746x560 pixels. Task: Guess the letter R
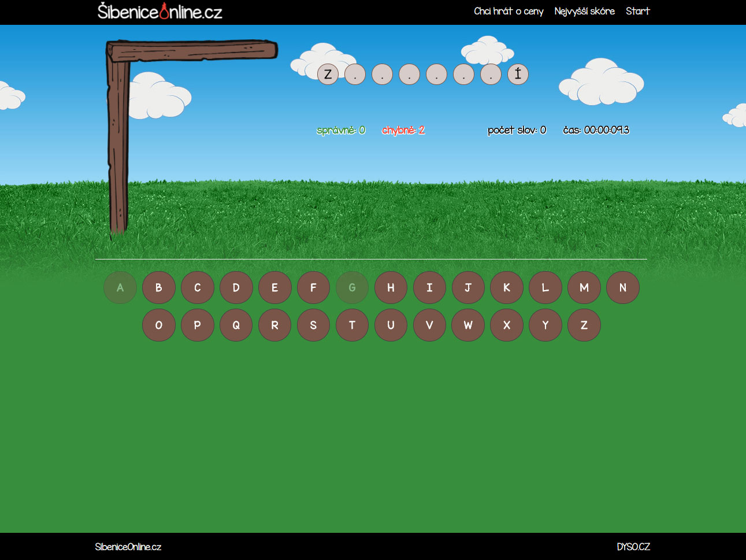(x=275, y=325)
